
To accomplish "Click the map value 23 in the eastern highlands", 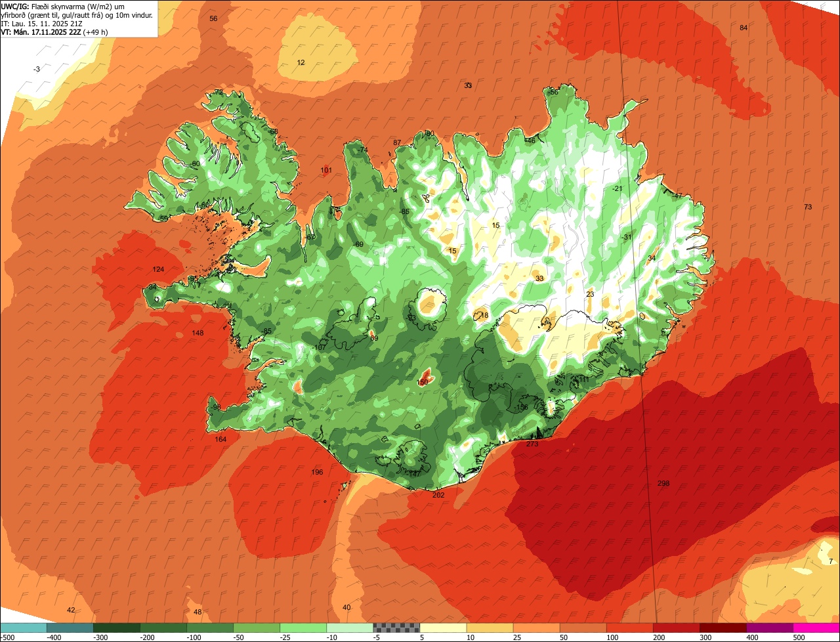I will pyautogui.click(x=590, y=294).
